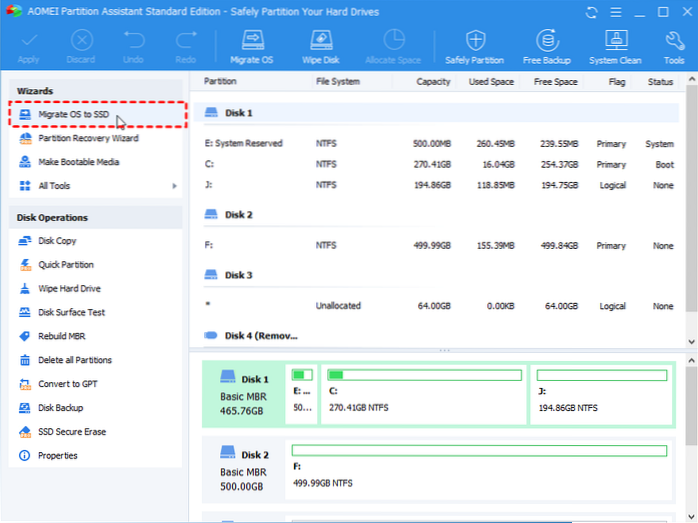Click disk map scrollbar up arrow
Viewport: 698px width, 523px height.
click(691, 360)
